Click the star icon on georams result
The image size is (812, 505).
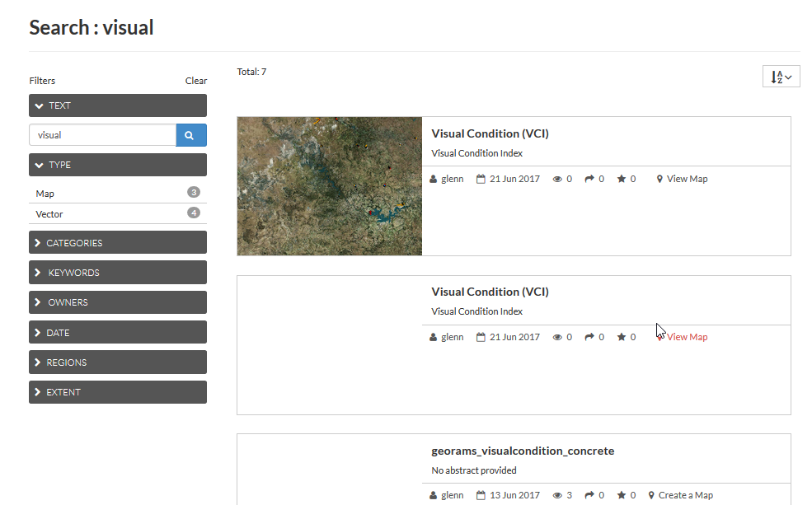tap(622, 495)
